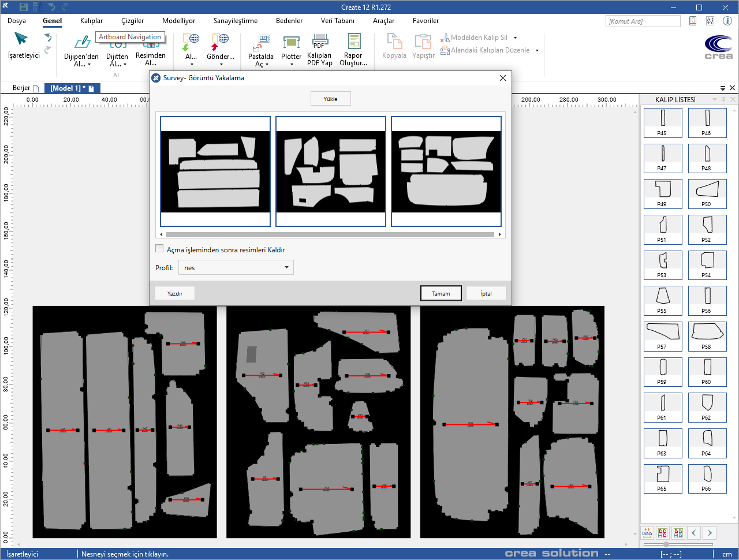Click the previous page arrow in Kalıp Listesi
Viewport: 739px width, 560px height.
694,533
